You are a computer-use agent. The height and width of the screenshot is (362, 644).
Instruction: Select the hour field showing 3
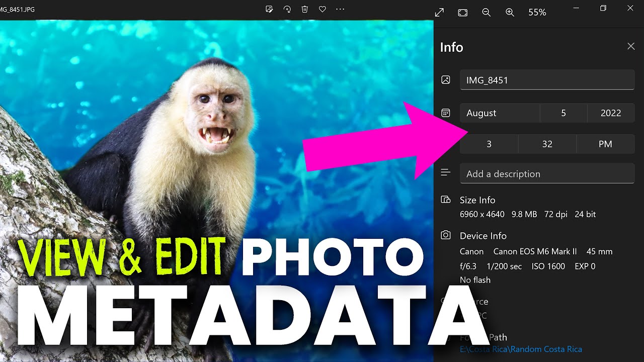(489, 144)
